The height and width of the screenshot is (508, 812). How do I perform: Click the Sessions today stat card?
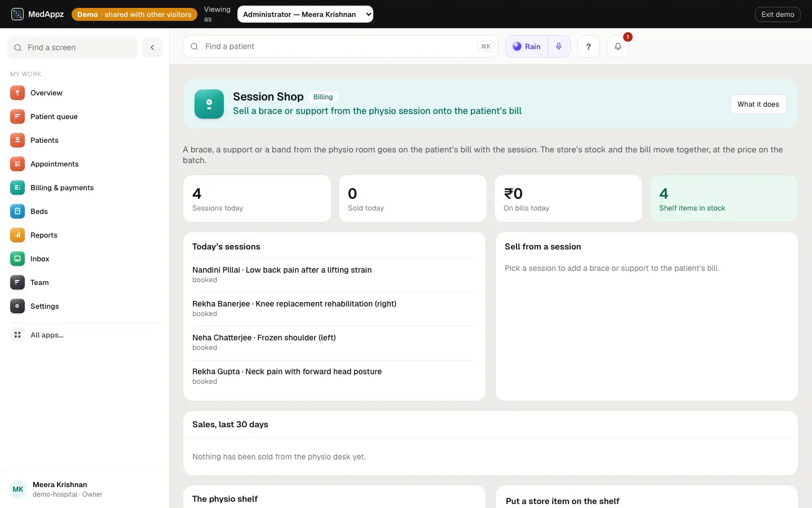click(257, 198)
